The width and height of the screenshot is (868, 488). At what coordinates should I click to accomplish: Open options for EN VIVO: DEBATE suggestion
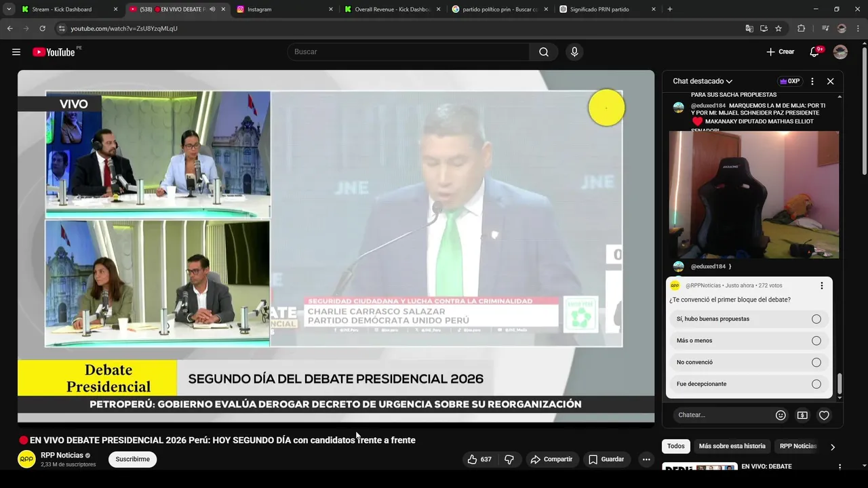click(x=840, y=467)
